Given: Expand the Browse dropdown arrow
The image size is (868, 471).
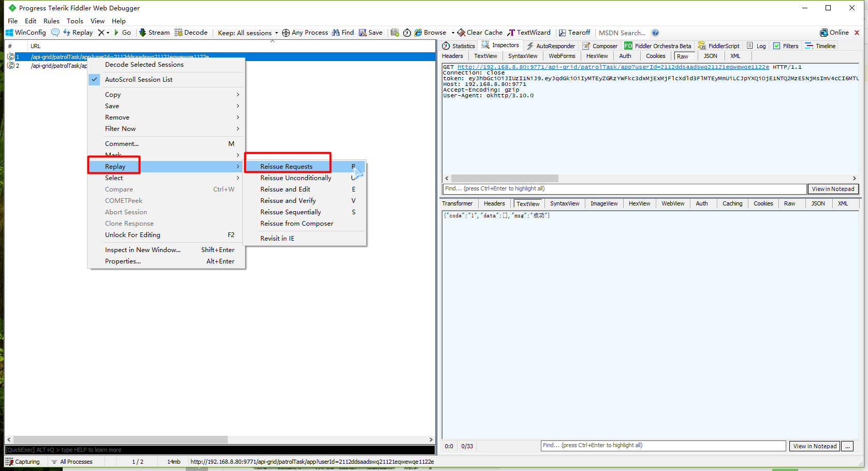Looking at the screenshot, I should (x=453, y=33).
